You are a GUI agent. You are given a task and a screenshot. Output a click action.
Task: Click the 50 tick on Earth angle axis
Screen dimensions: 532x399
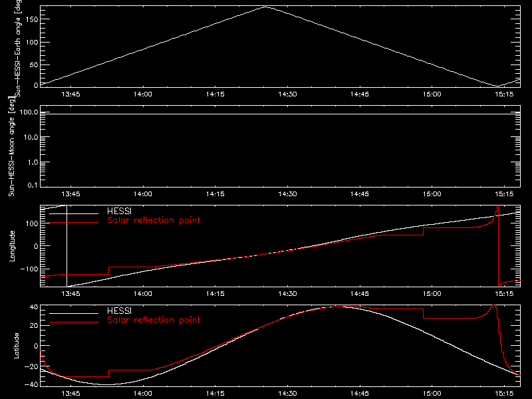pos(34,65)
